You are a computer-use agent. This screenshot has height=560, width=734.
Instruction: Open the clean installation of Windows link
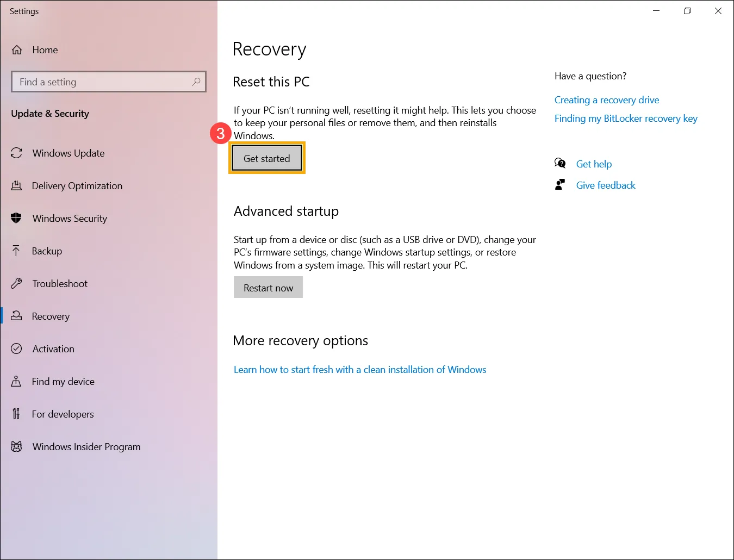pyautogui.click(x=360, y=369)
